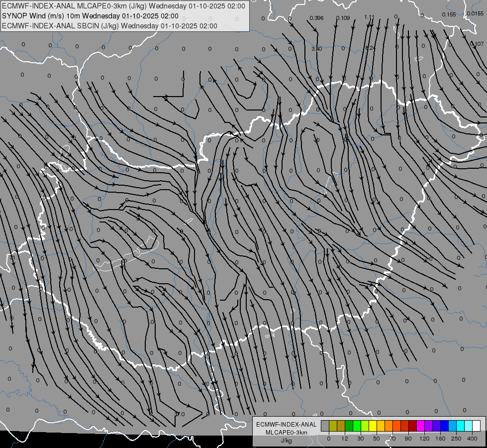Click the bright green legend swatch
This screenshot has height=448, width=487.
click(x=357, y=426)
